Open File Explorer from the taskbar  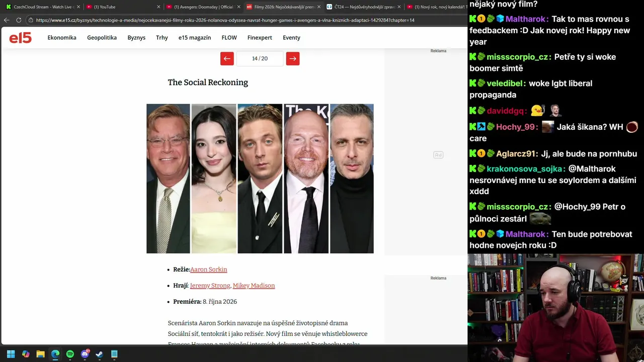[x=40, y=354]
